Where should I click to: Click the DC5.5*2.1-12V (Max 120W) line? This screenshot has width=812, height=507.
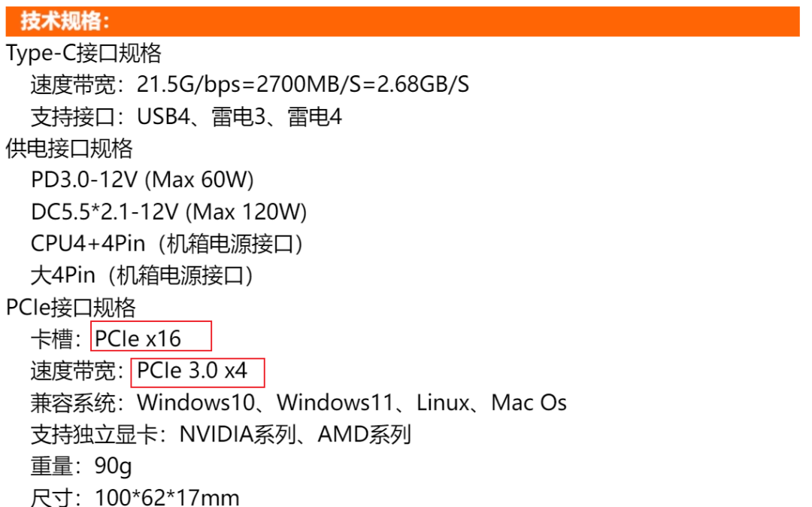tap(169, 212)
